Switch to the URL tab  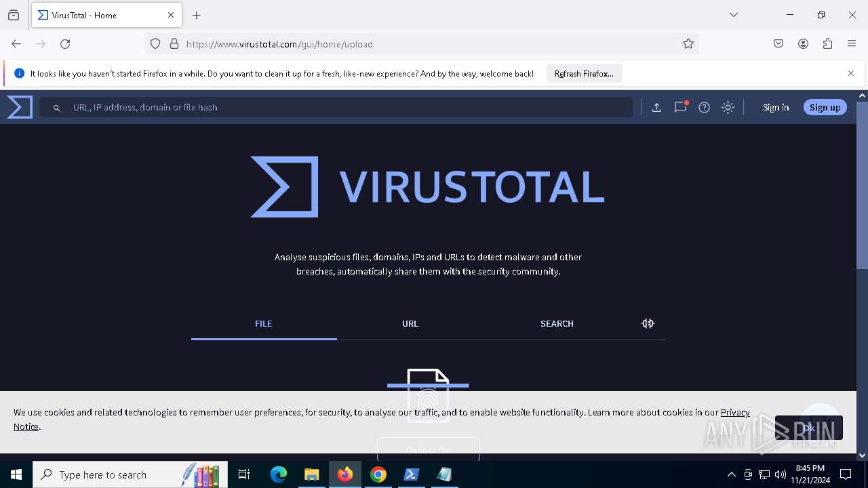410,323
